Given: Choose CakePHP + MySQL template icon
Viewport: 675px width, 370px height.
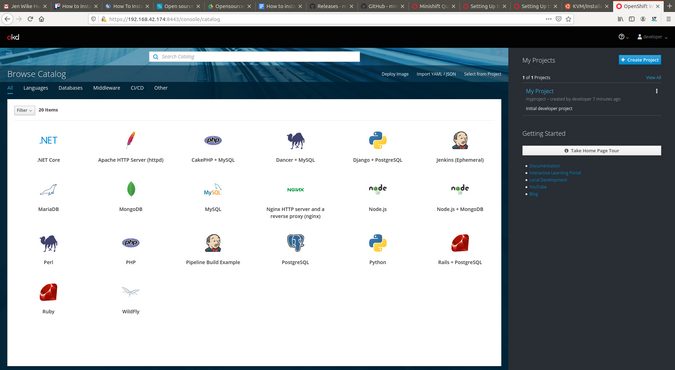Looking at the screenshot, I should [x=213, y=140].
